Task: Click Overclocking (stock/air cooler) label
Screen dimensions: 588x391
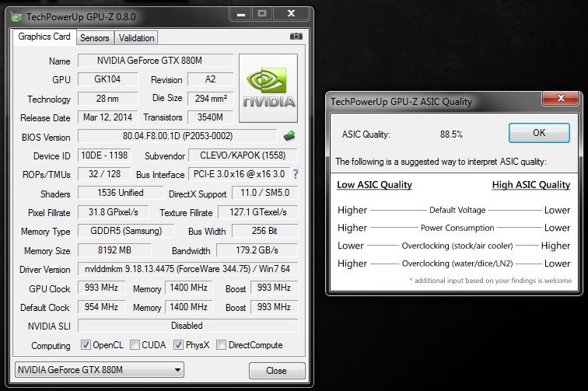Action: pyautogui.click(x=457, y=246)
